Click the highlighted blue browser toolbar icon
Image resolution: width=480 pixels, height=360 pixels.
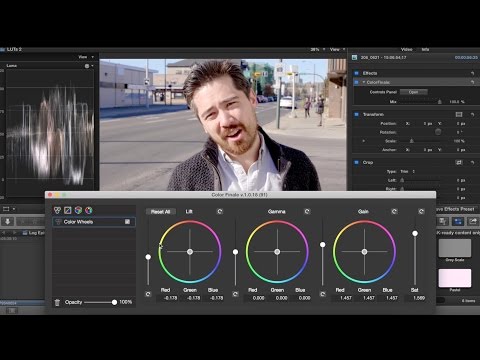point(458,221)
